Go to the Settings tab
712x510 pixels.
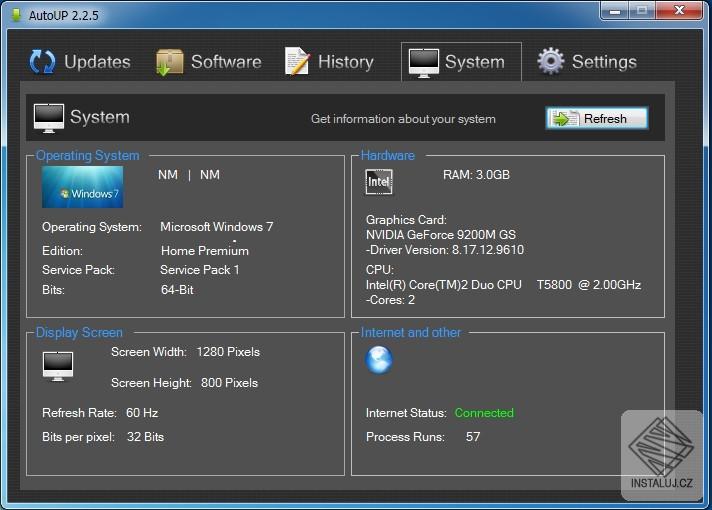click(x=603, y=62)
